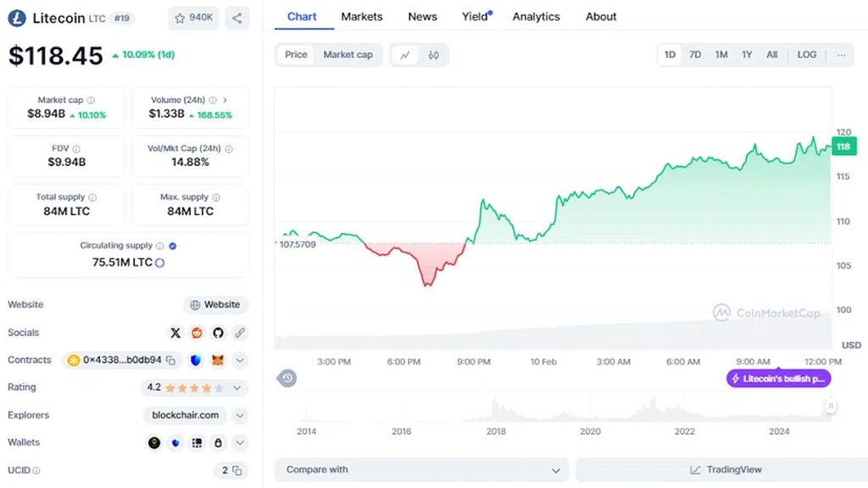Screen dimensions: 868x488
Task: Show Market cap info tooltip icon
Action: [91, 100]
